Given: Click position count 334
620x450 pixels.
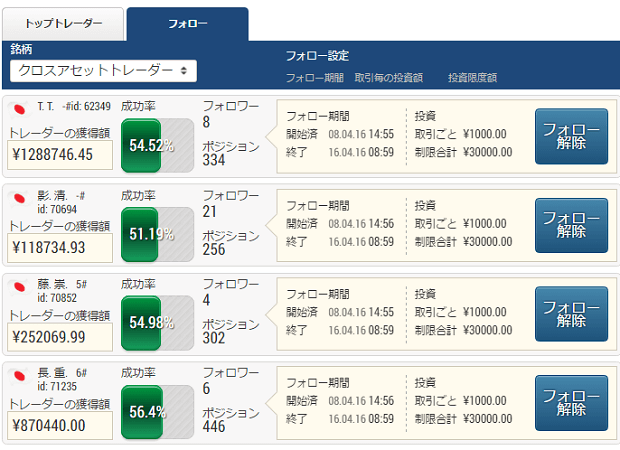Looking at the screenshot, I should click(x=214, y=160).
